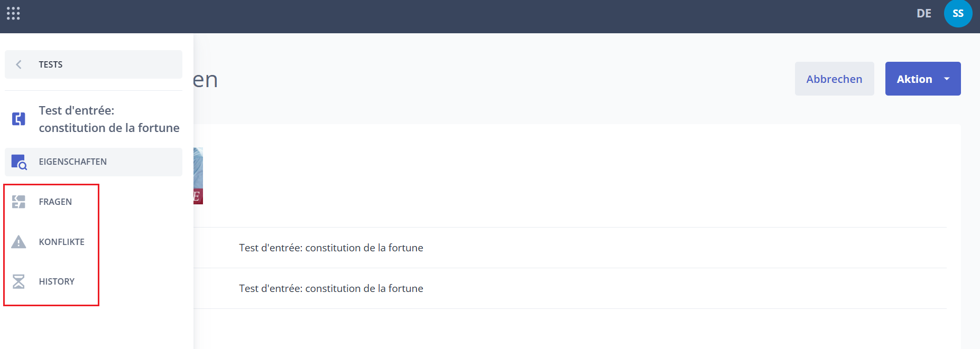Viewport: 980px width, 349px height.
Task: Select the EIGENSCHAFTEN menu item
Action: (x=94, y=162)
